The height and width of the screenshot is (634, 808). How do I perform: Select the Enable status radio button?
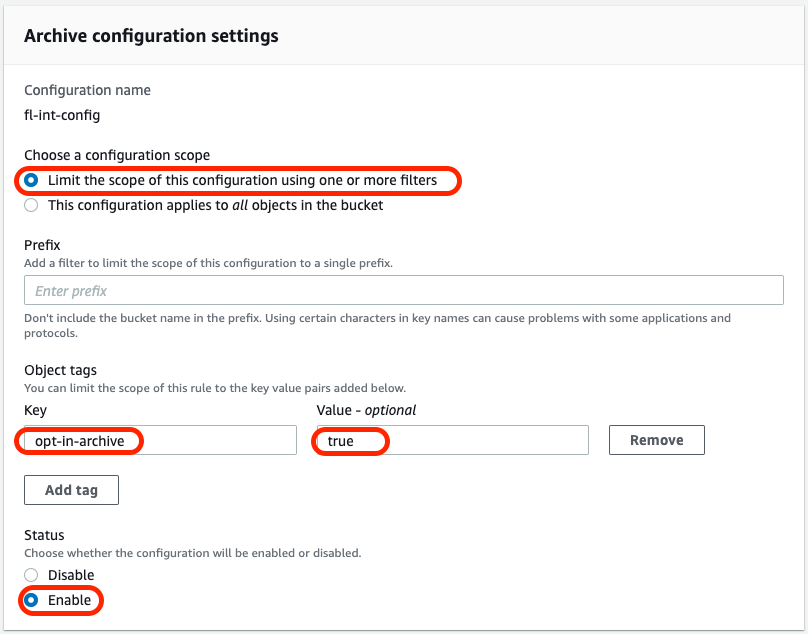(x=31, y=600)
